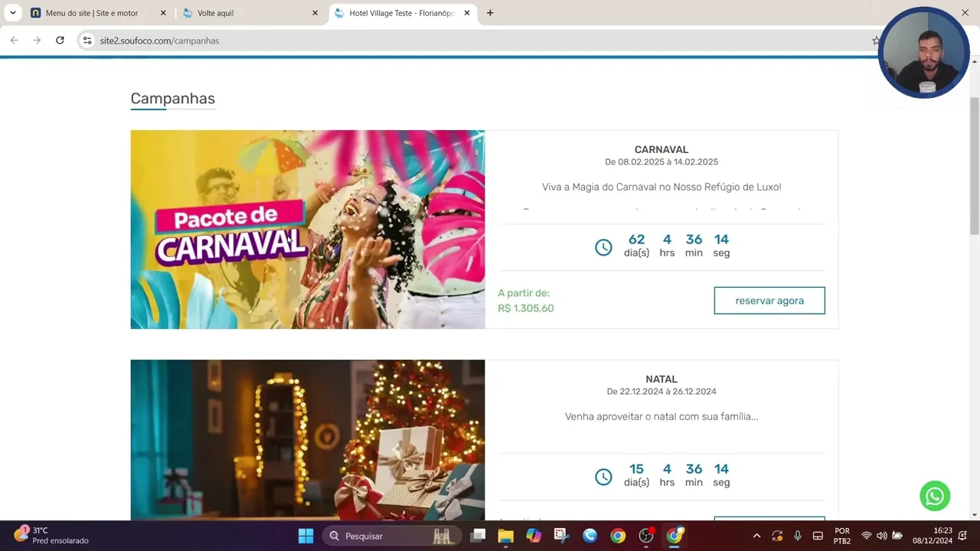Click 'De 22.12.2024 à 26.12.2024' date text
Viewport: 980px width, 551px height.
[x=661, y=392]
